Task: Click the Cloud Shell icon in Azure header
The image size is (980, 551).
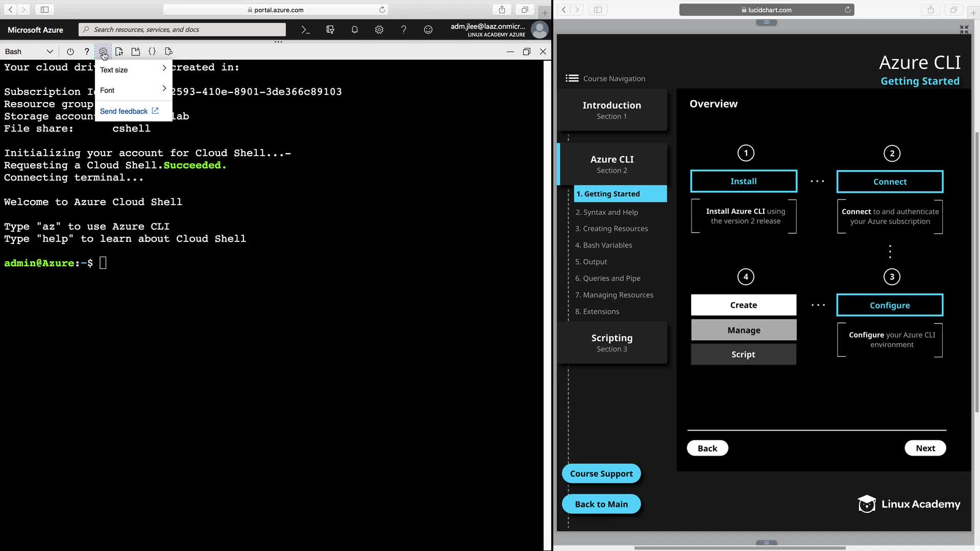Action: [305, 30]
